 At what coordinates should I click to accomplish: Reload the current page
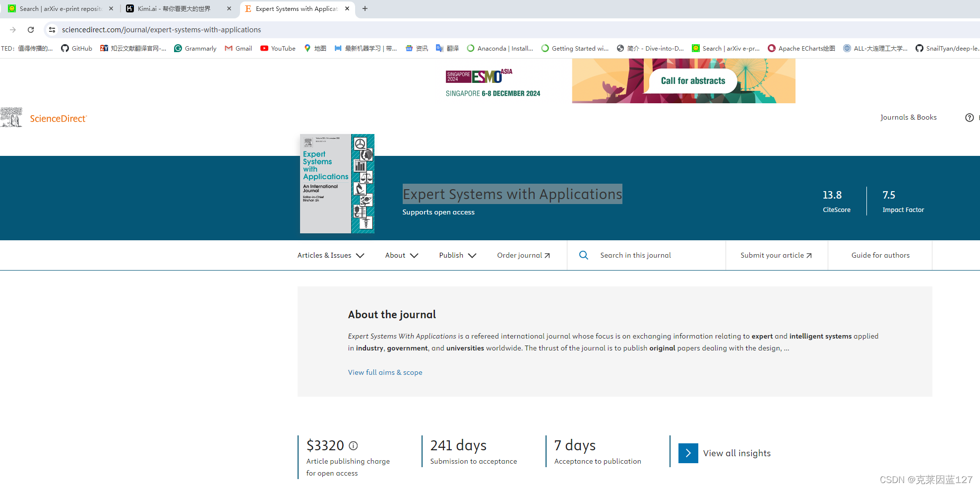[31, 30]
